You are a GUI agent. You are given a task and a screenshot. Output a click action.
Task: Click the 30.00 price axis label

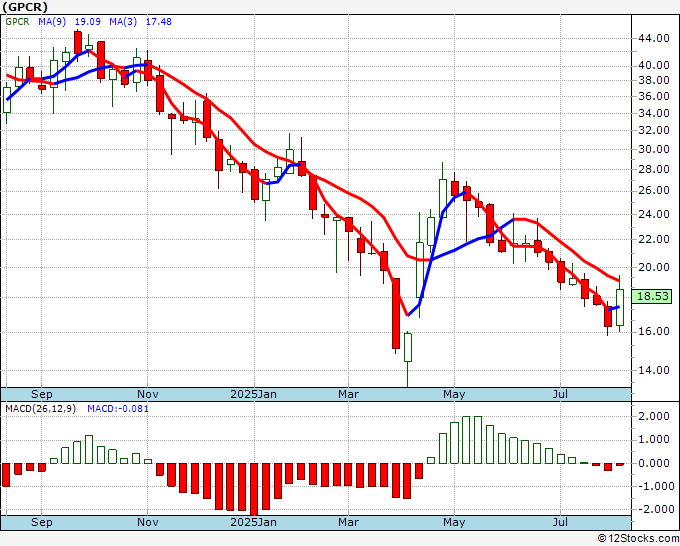click(x=654, y=149)
